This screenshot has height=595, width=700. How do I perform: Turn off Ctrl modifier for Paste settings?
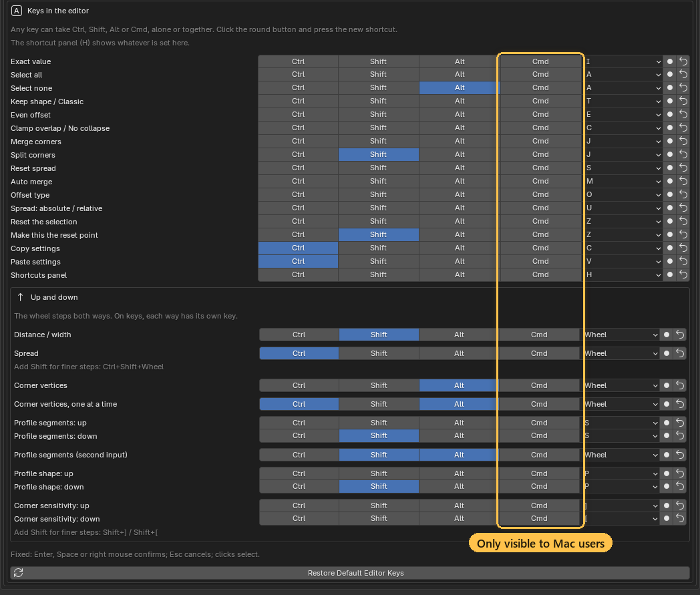(298, 262)
